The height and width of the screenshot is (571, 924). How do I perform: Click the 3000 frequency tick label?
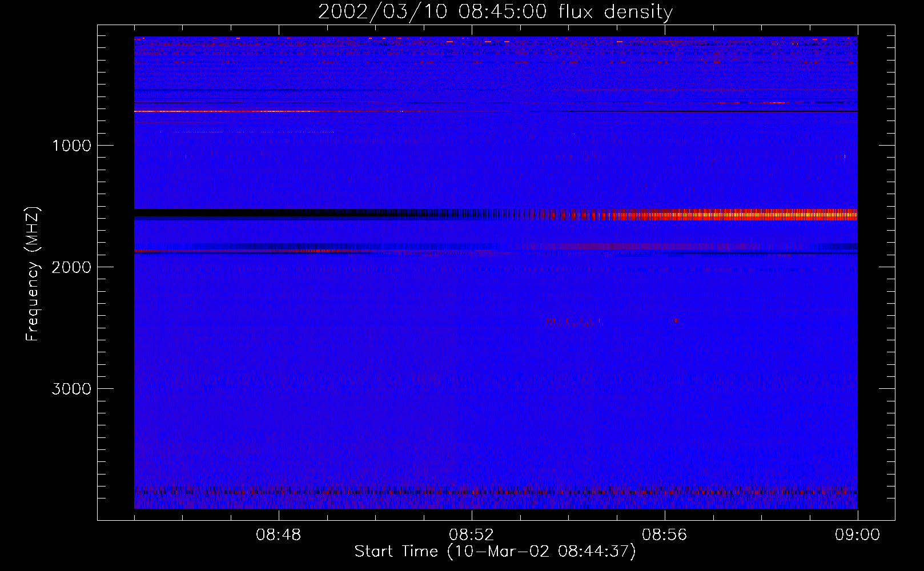tap(71, 389)
